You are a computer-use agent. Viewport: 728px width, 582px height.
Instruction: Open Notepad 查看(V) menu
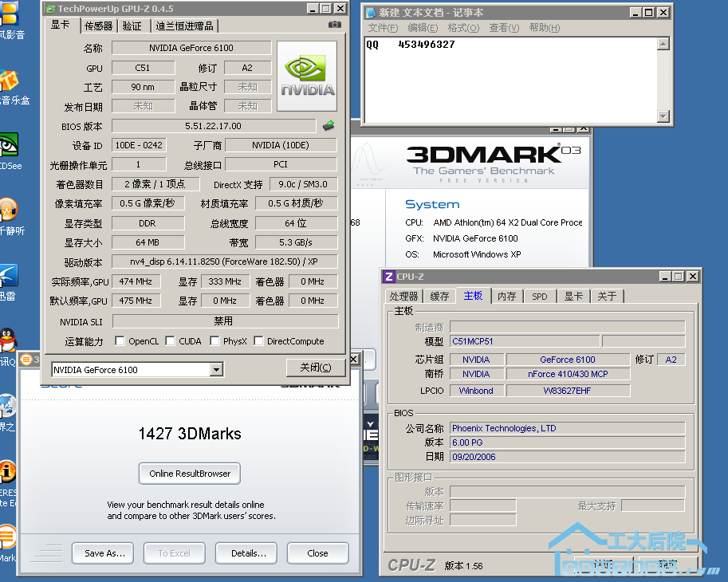(504, 28)
